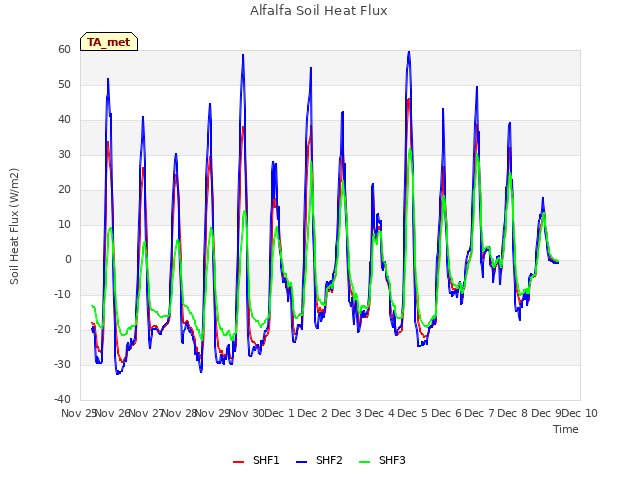Click the Dec 5 x-axis tick label
Screen dimensions: 640x480
[x=413, y=413]
